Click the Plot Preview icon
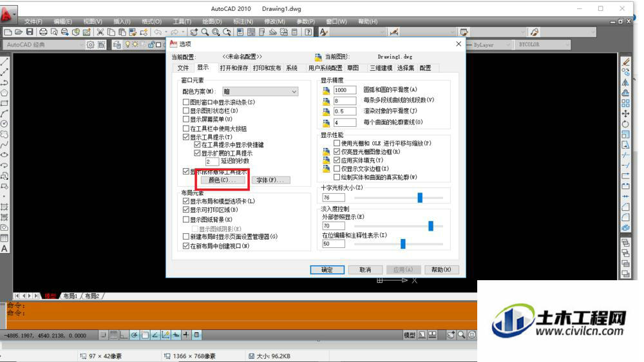This screenshot has width=644, height=362. (54, 32)
